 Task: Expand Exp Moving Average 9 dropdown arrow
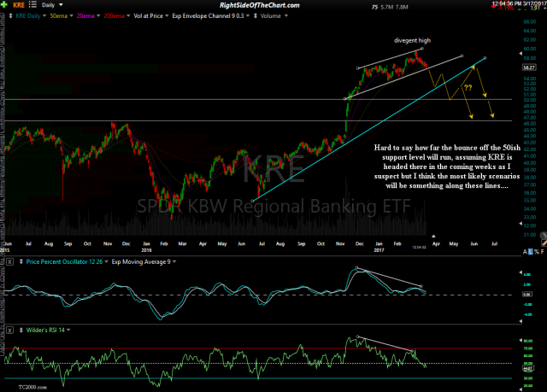pyautogui.click(x=174, y=261)
